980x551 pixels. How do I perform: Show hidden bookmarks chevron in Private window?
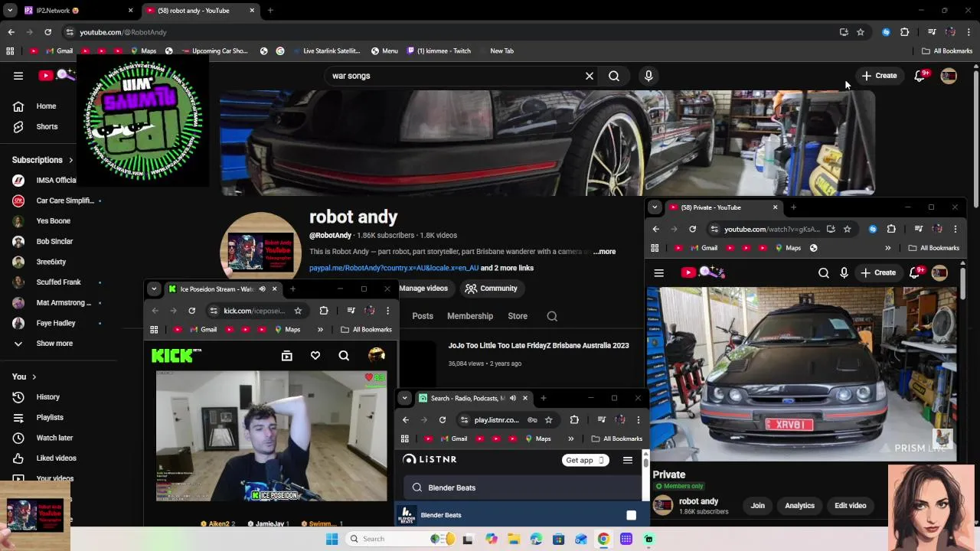tap(888, 248)
